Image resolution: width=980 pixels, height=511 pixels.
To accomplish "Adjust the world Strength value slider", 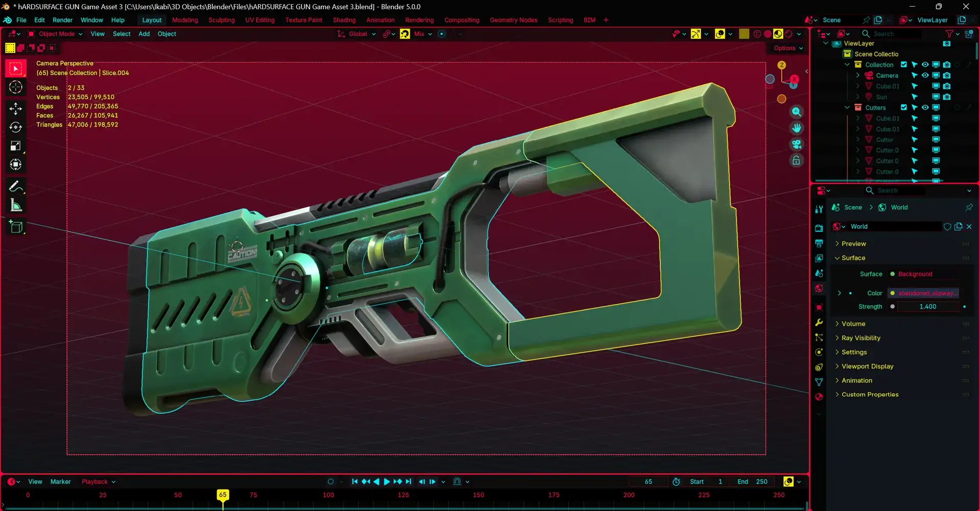I will pyautogui.click(x=929, y=306).
